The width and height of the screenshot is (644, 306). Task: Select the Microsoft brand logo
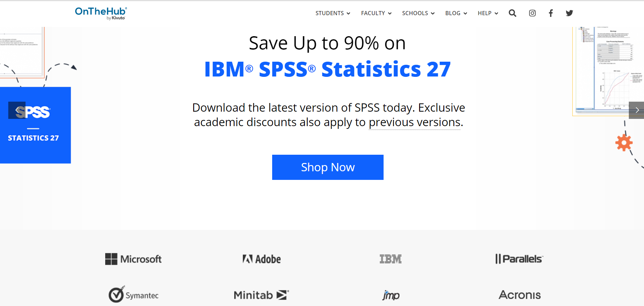point(133,259)
